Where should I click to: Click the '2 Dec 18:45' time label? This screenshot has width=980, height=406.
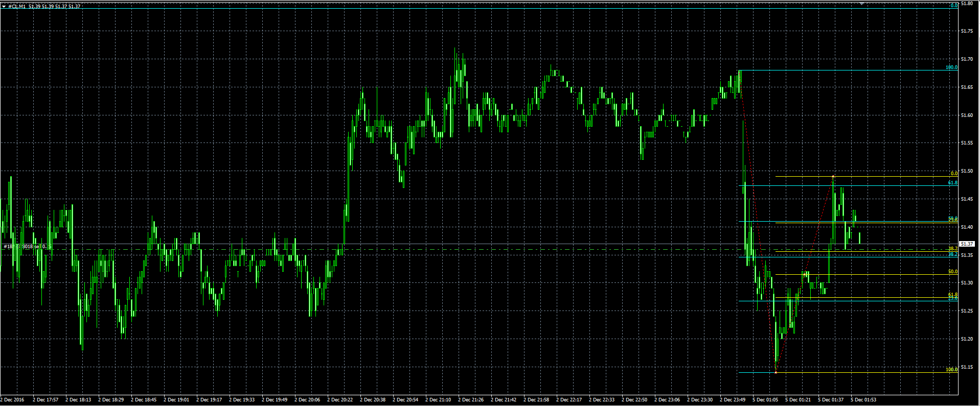tap(144, 400)
